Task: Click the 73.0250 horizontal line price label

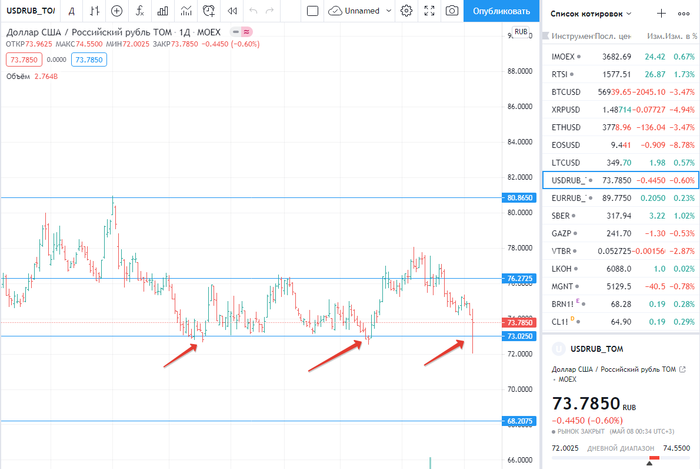Action: point(519,336)
